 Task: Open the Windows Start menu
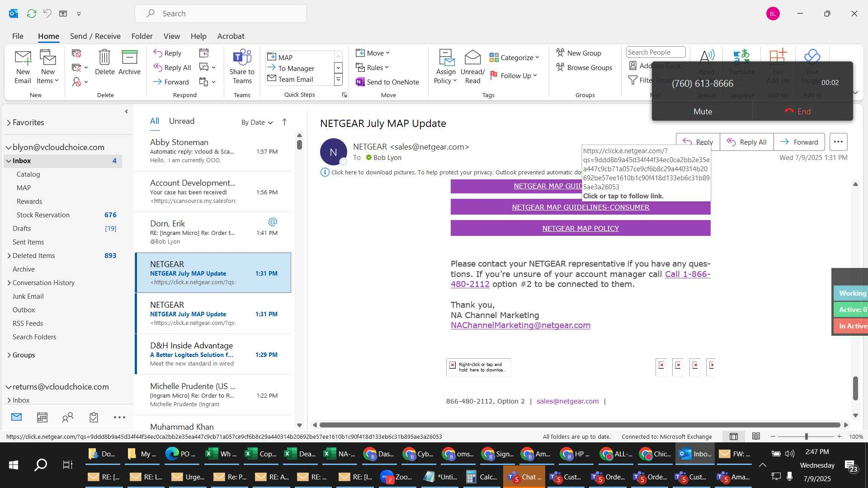coord(13,465)
